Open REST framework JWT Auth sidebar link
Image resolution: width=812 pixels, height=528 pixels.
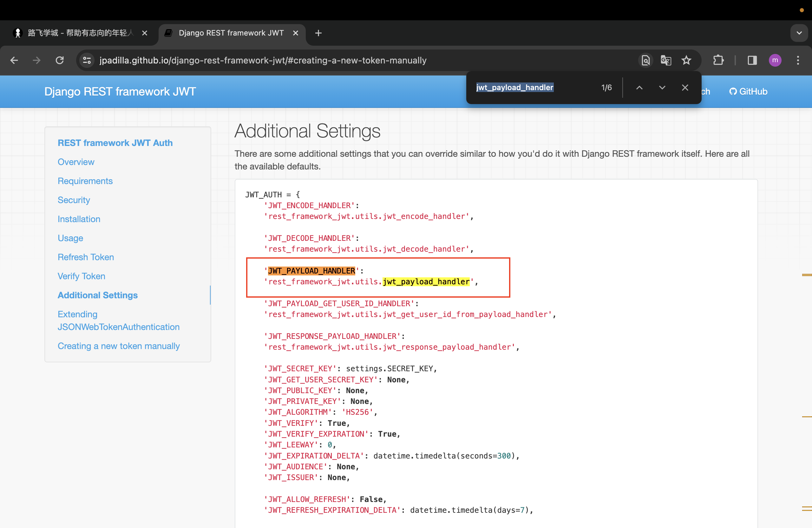(115, 143)
